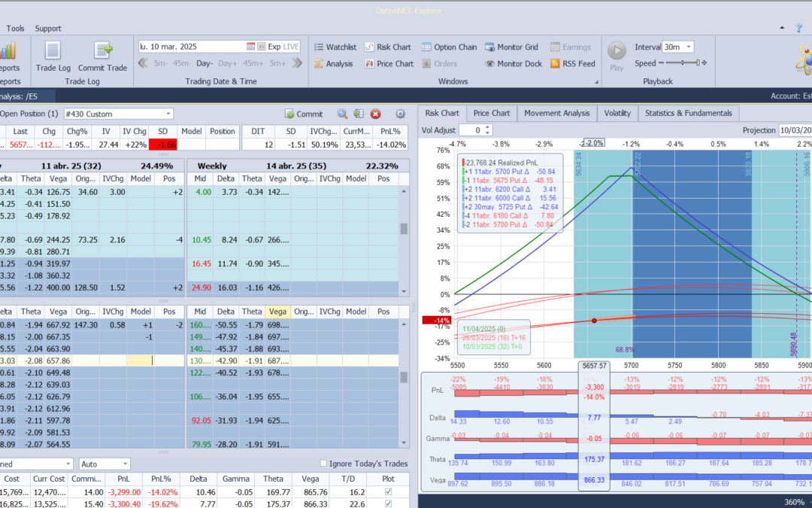Collapse the ribbon with the up arrow

point(782,28)
